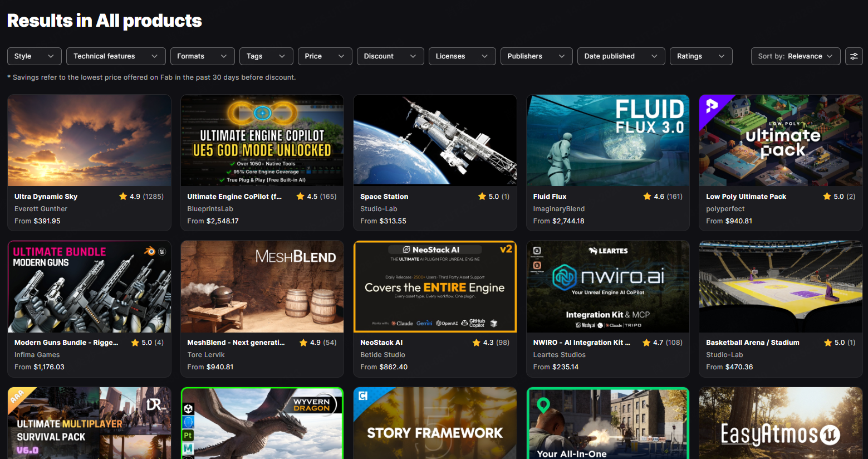Open the Technical features dropdown
Viewport: 868px width, 459px height.
pos(116,56)
